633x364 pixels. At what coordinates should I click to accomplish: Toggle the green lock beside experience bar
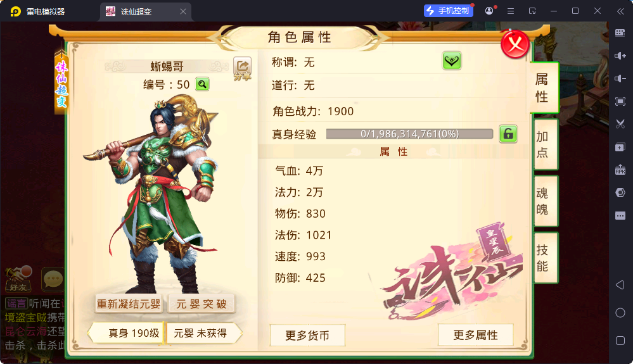[x=508, y=134]
